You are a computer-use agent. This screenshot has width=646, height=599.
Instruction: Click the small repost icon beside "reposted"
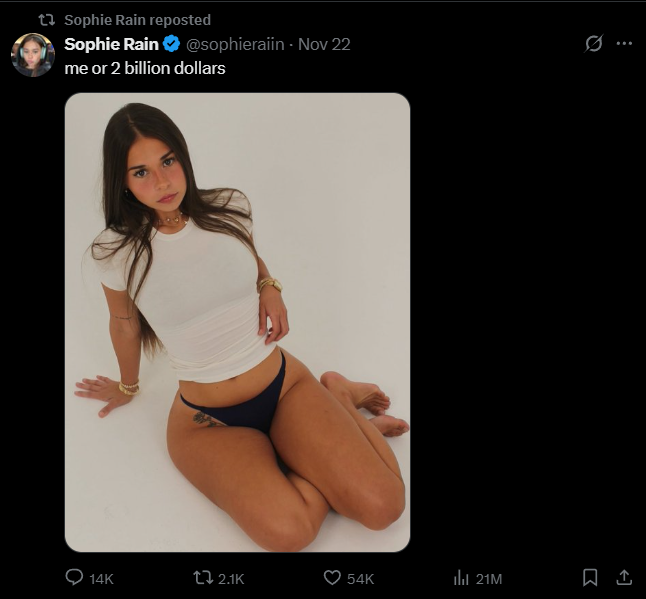44,20
